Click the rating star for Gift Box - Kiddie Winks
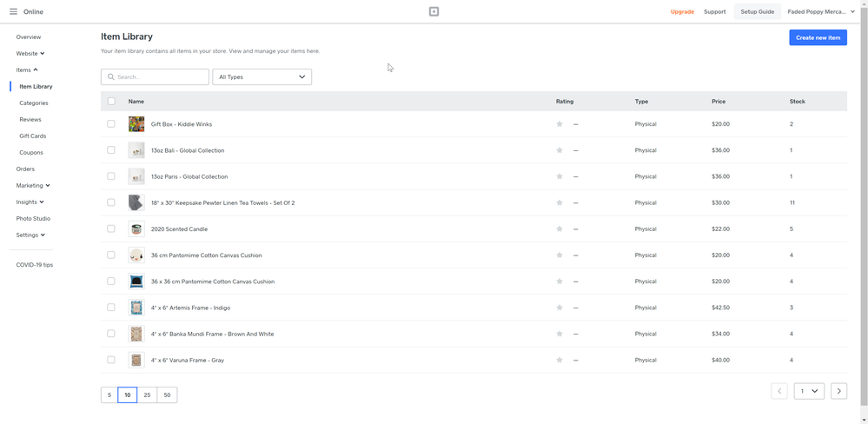This screenshot has height=424, width=868. pyautogui.click(x=560, y=124)
